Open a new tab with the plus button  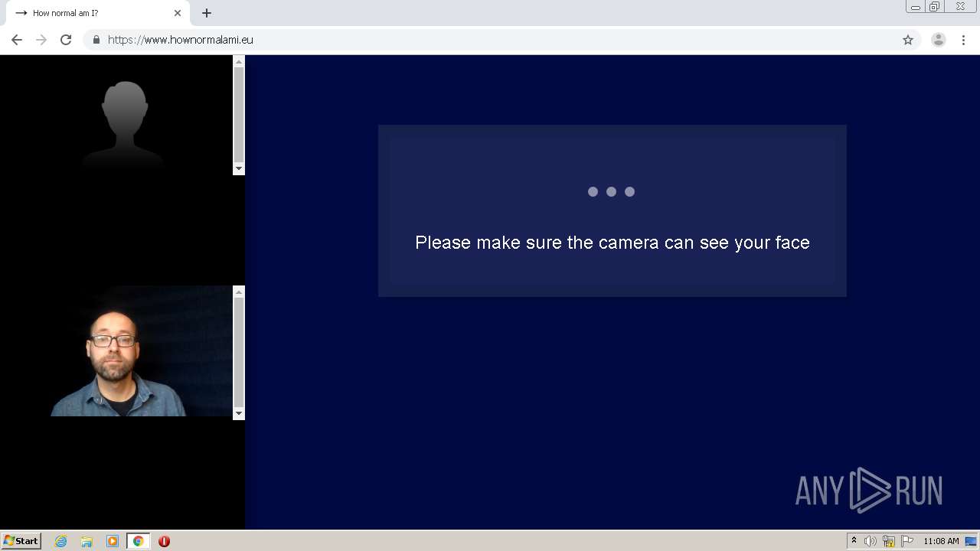click(x=207, y=13)
